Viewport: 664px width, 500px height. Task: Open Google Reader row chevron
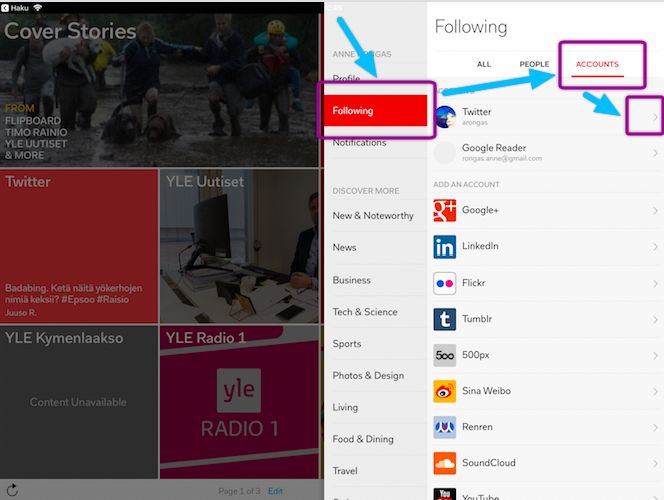click(x=655, y=153)
